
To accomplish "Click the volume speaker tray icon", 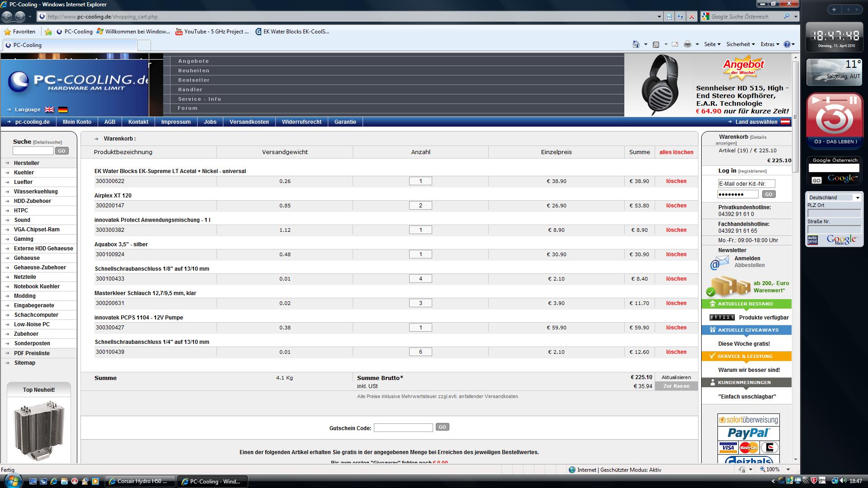I will click(x=843, y=481).
